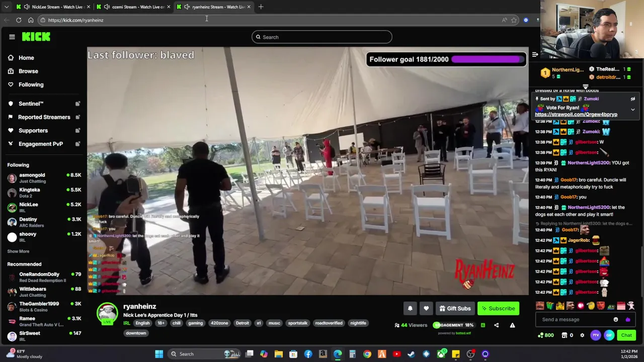Open the weather widget showing 63°F

(24, 354)
